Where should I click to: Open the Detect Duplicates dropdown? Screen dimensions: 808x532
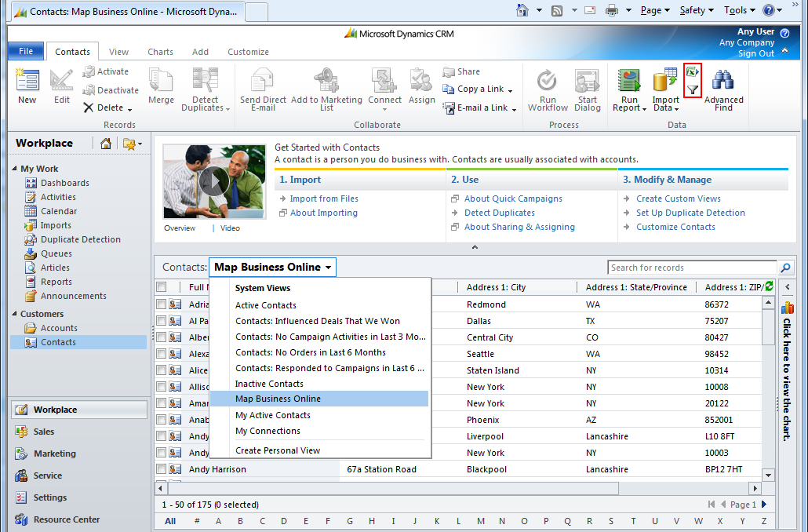coord(227,109)
